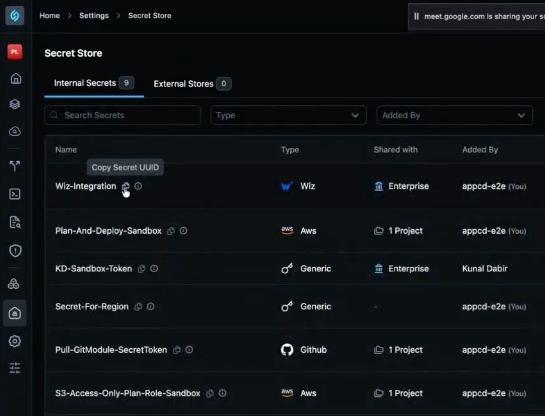Viewport: 545px width, 416px height.
Task: Open the S3-Access-Only-Plan-Role-Sandbox secret row
Action: tap(295, 393)
